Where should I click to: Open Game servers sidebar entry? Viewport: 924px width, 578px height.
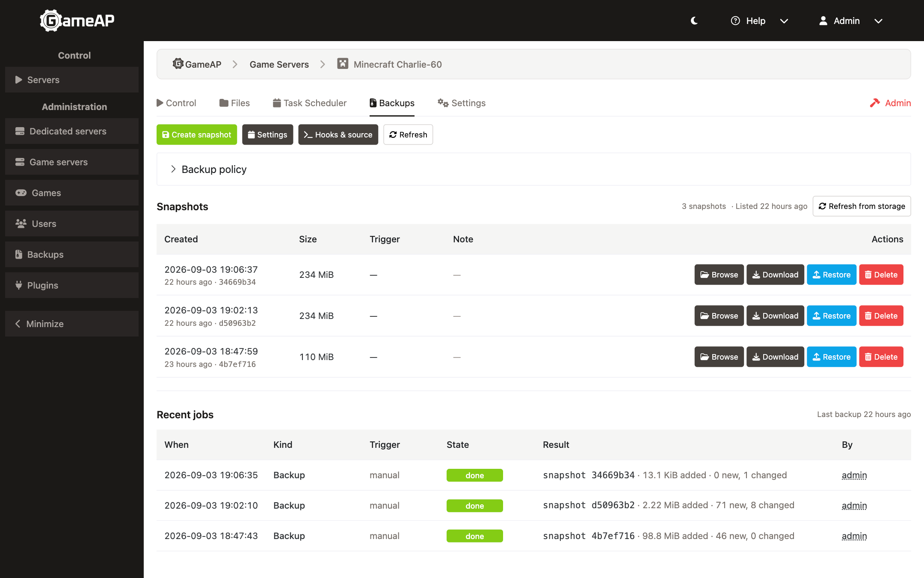72,162
